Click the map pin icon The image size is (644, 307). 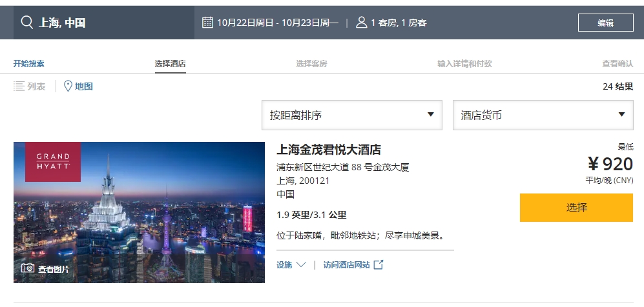68,86
